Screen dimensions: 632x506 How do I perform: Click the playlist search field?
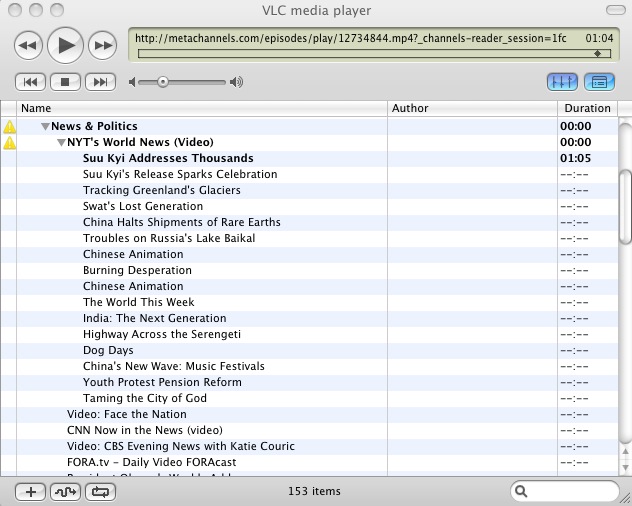click(x=570, y=491)
